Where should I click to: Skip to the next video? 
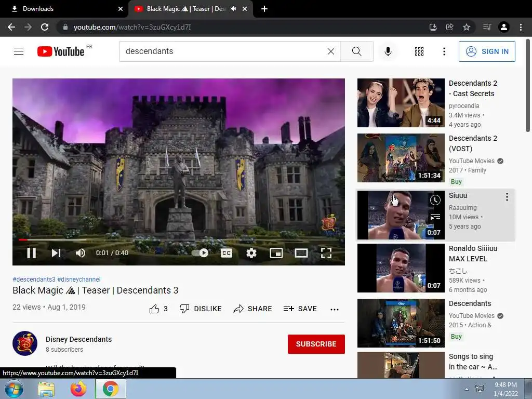[56, 253]
